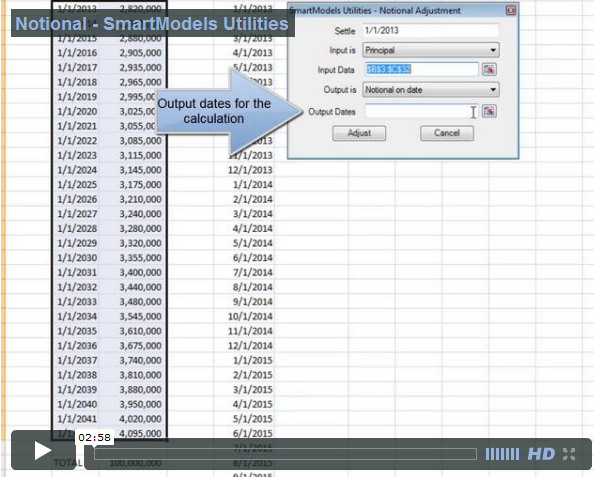Select cell with value 3,145,000

click(x=134, y=170)
